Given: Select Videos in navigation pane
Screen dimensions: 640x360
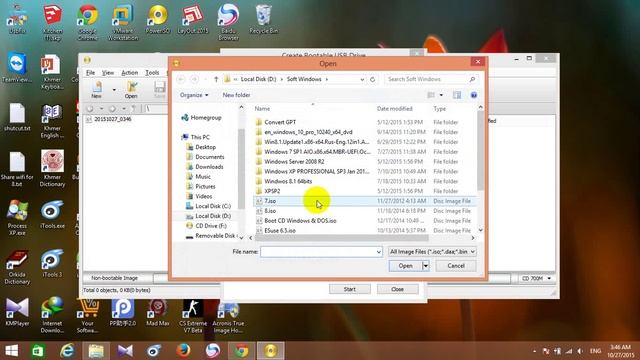Looking at the screenshot, I should [199, 196].
